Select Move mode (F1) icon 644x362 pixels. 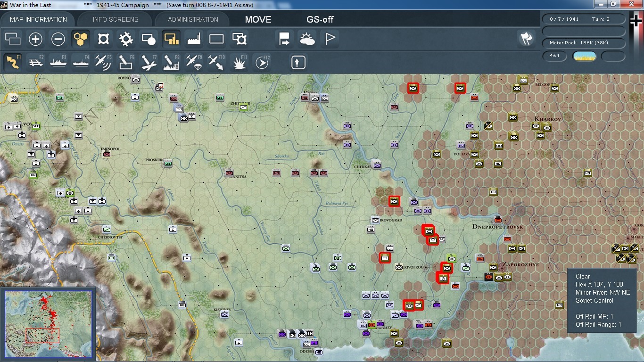coord(13,62)
